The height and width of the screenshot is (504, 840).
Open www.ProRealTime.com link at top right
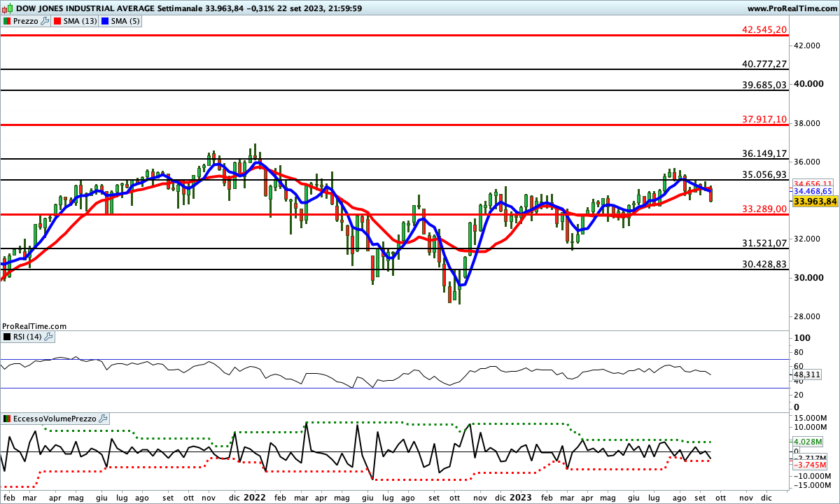792,8
